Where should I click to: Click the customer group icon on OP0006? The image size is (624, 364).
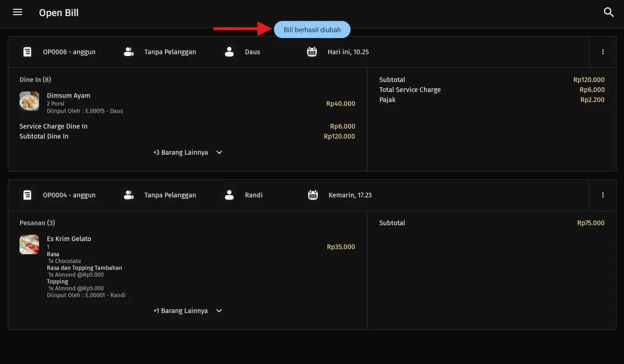[129, 52]
